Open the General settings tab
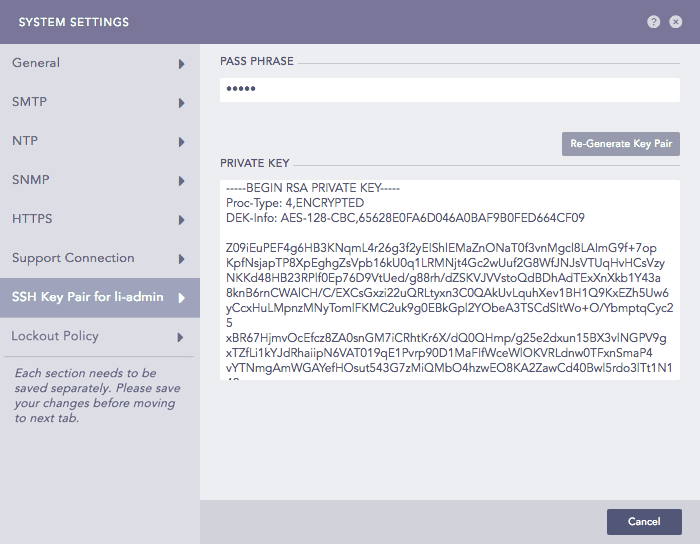700x544 pixels. tap(36, 63)
